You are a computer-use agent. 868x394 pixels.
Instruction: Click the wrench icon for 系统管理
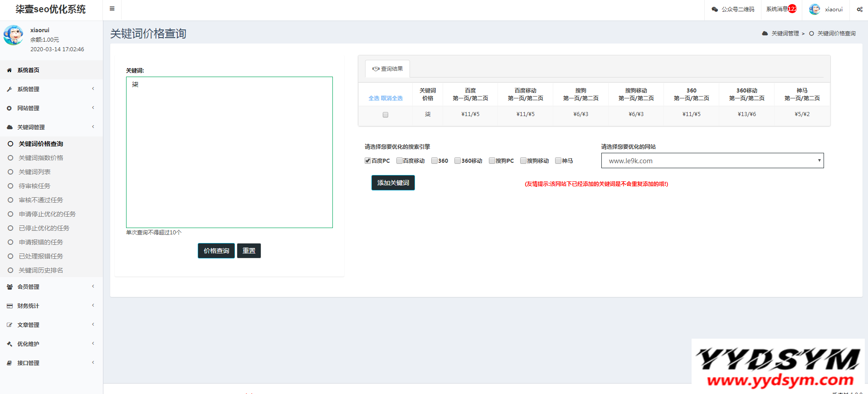(10, 89)
